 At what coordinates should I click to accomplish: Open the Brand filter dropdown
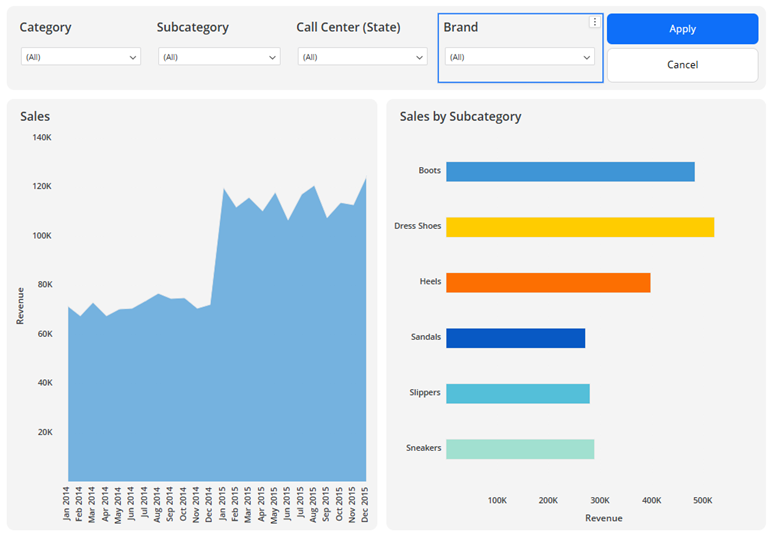pyautogui.click(x=519, y=57)
